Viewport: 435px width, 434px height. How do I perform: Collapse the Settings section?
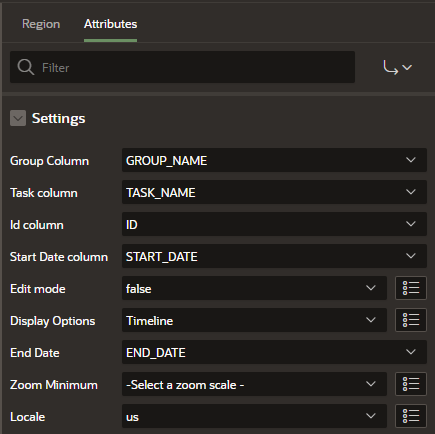[x=18, y=118]
